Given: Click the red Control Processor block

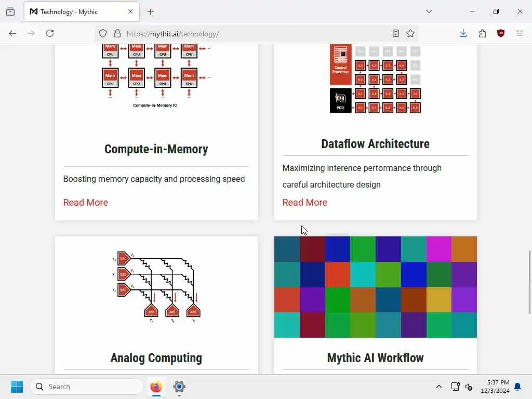Looking at the screenshot, I should 341,64.
